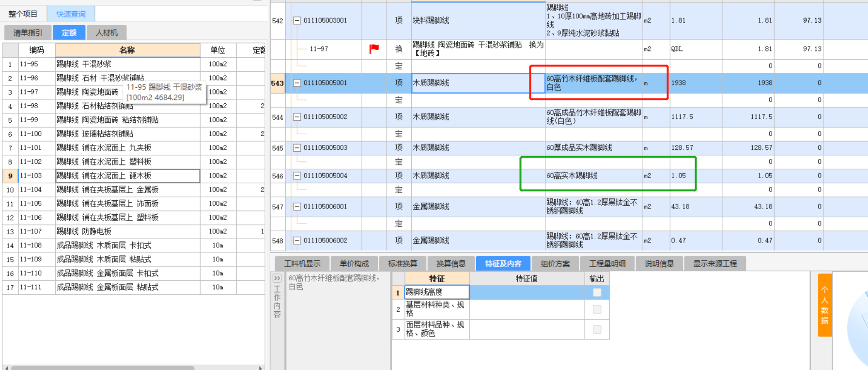
Task: Switch to the 快速查询 tab
Action: (x=71, y=14)
